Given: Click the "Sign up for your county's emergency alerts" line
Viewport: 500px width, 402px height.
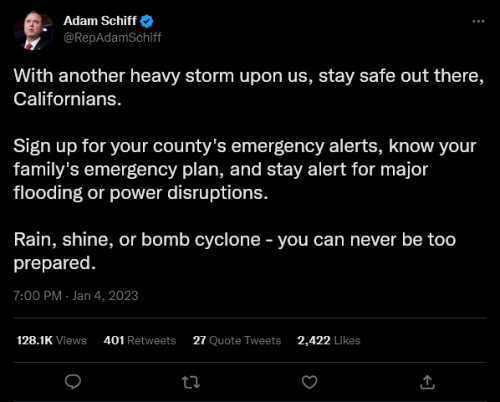Looking at the screenshot, I should 245,146.
